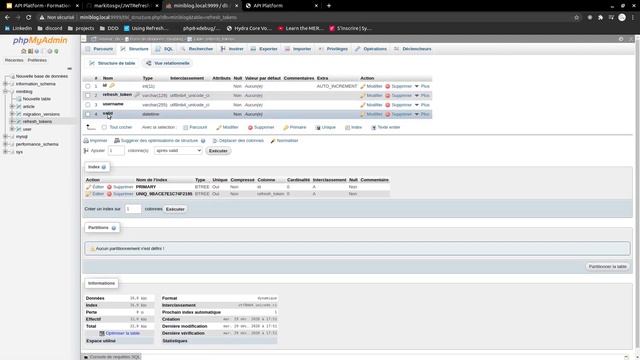The height and width of the screenshot is (360, 640).
Task: Click Supprimer icon for UNIQ index
Action: tap(109, 194)
